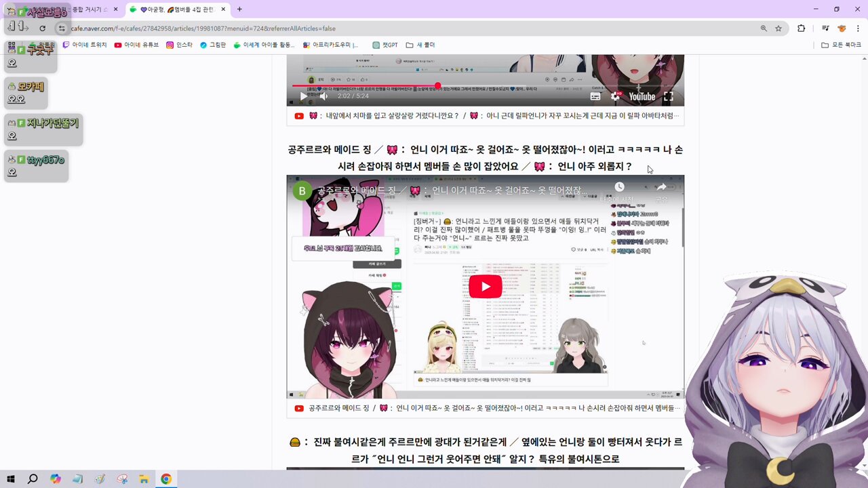Open the Extensions puzzle icon
868x488 pixels.
click(x=802, y=28)
